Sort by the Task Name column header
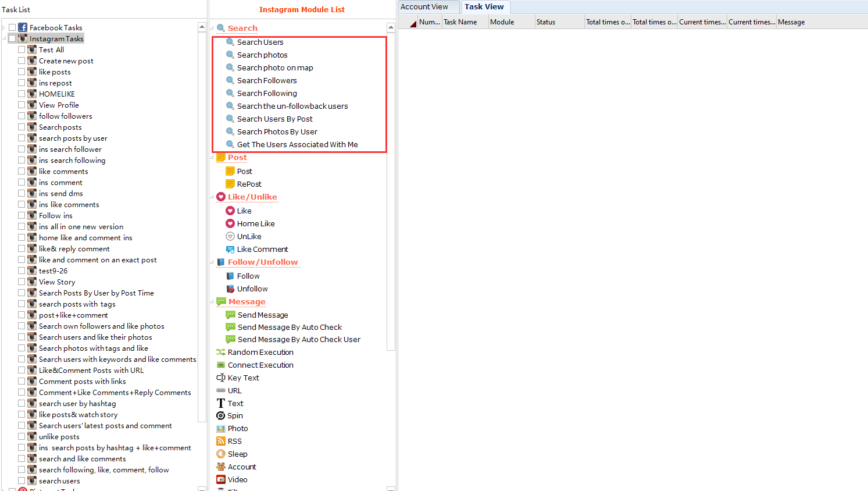Screen dimensions: 868x491 point(465,22)
